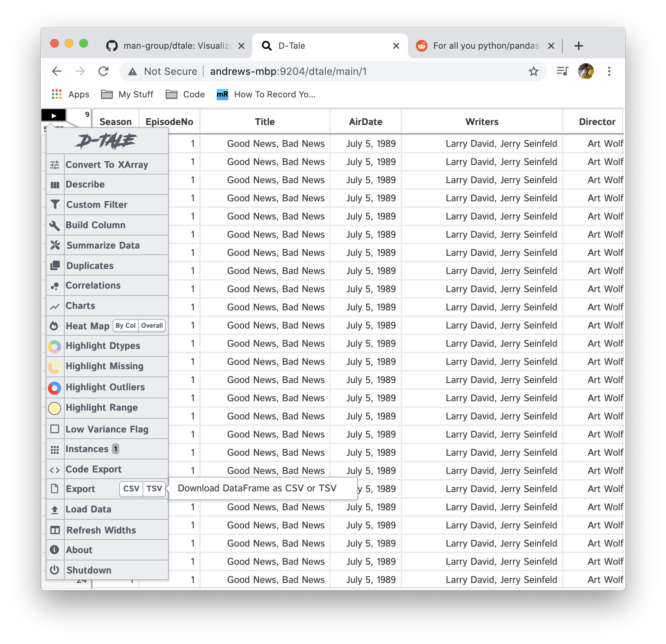The image size is (666, 644).
Task: Open the Code bookmarks folder
Action: click(185, 94)
